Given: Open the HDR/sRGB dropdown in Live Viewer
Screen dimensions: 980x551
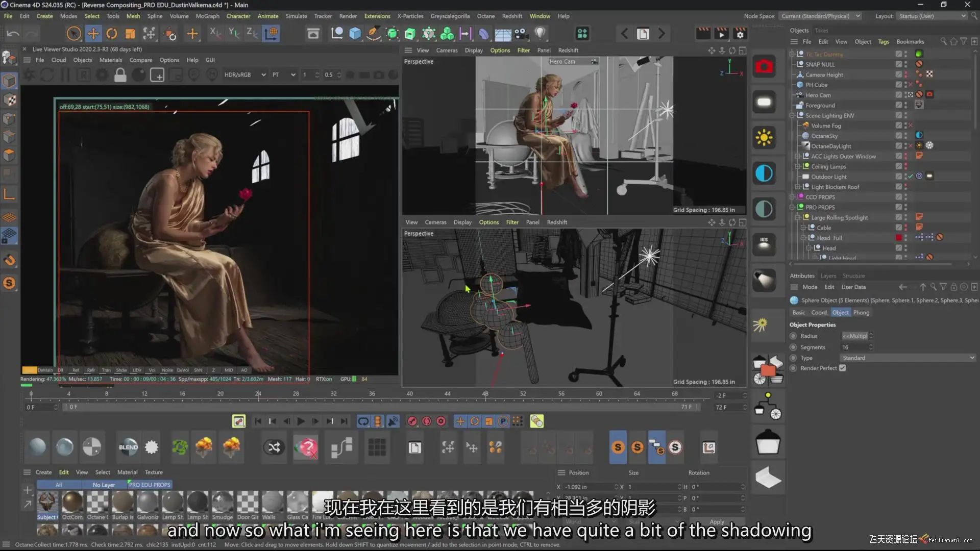Looking at the screenshot, I should pyautogui.click(x=245, y=75).
